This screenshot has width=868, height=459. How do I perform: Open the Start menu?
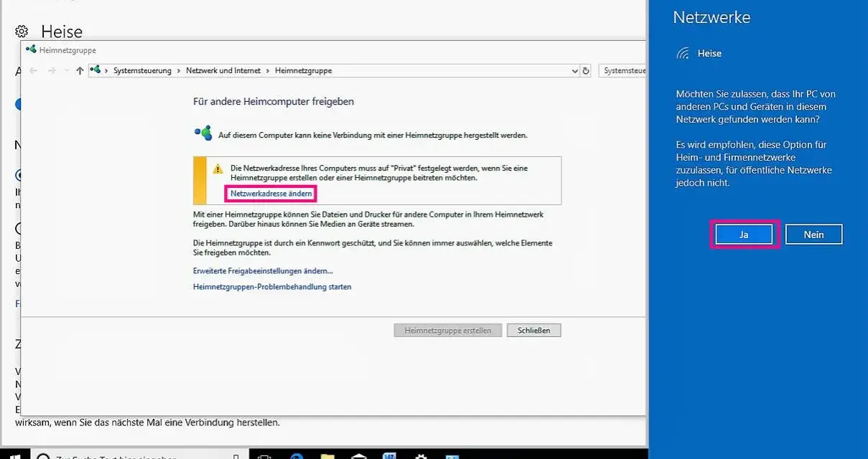pos(14,455)
